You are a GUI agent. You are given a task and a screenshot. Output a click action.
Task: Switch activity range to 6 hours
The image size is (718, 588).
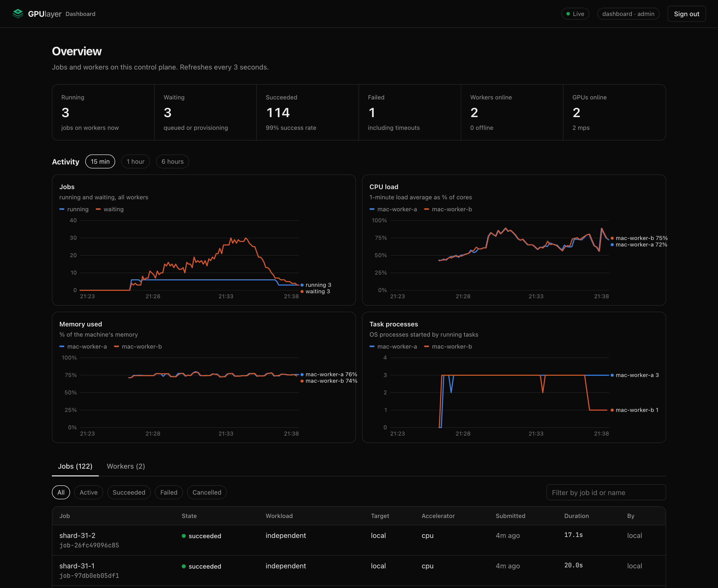(173, 161)
